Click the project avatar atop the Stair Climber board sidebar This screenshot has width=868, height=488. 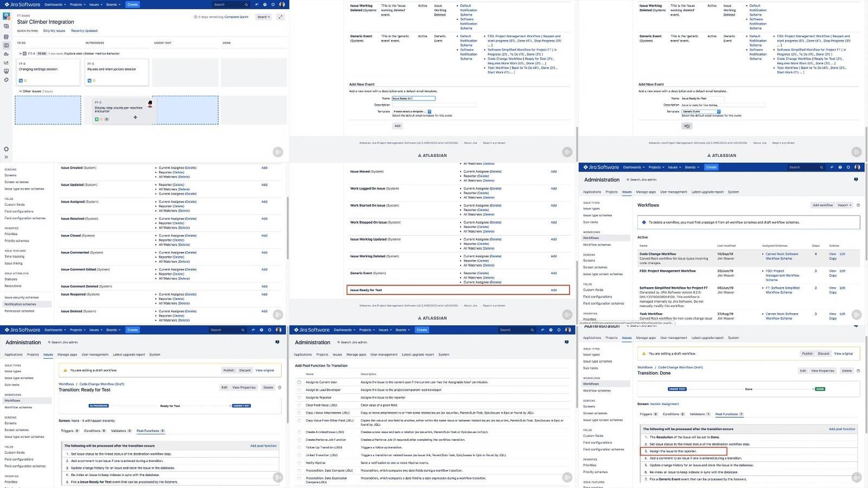7,16
